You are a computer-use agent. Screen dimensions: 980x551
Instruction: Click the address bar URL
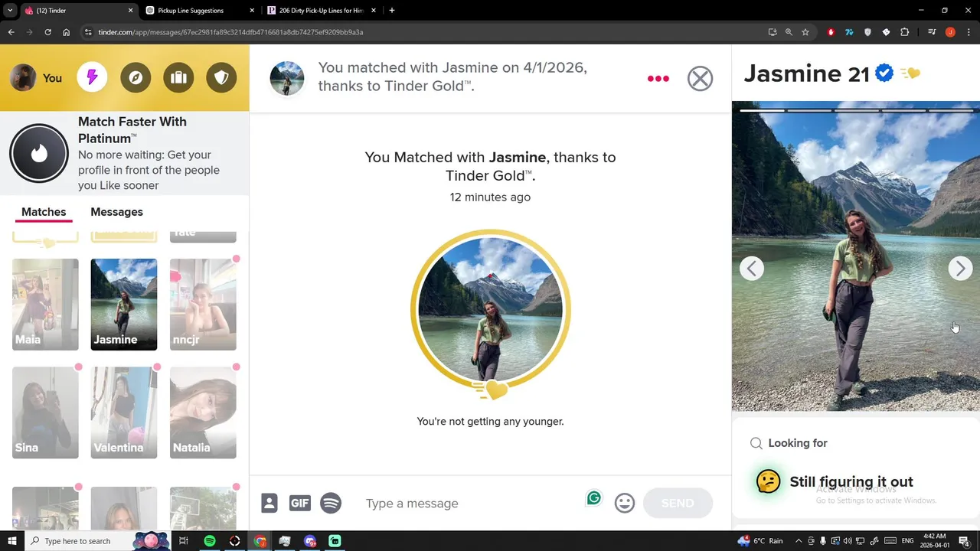230,32
